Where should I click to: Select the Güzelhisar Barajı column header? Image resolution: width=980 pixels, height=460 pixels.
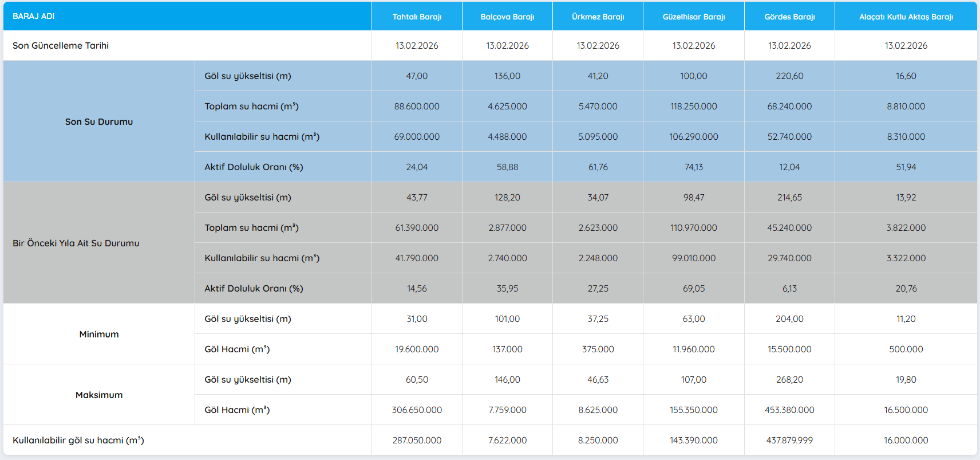(693, 17)
